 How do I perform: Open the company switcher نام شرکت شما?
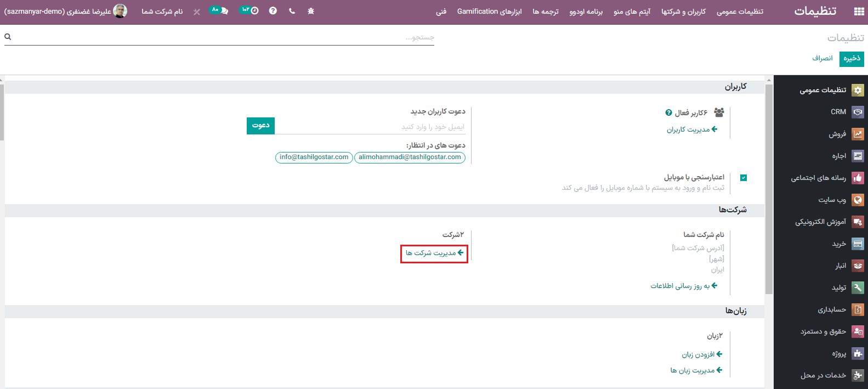(162, 12)
